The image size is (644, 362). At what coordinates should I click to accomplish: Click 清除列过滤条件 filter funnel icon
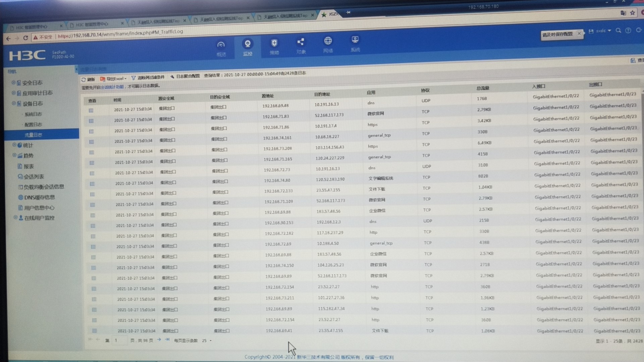pos(133,78)
